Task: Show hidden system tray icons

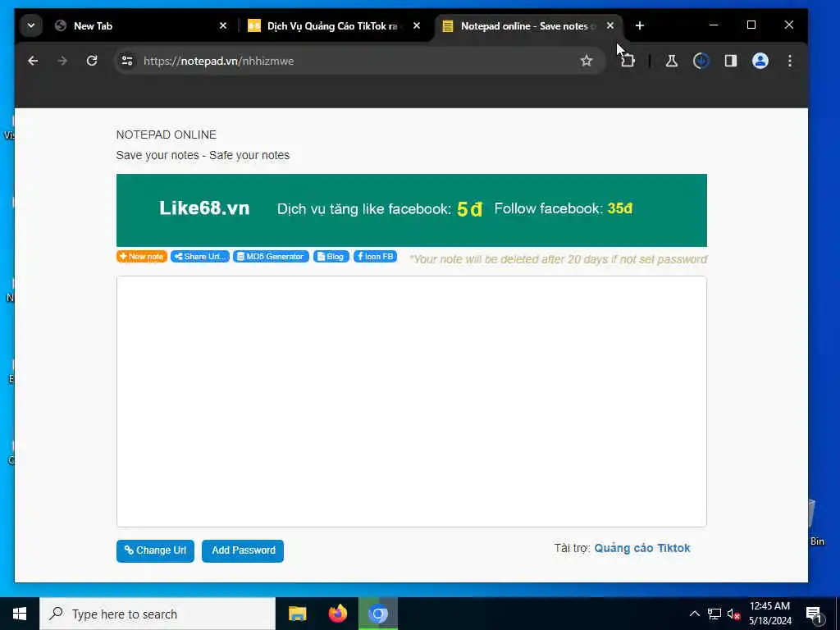Action: click(x=694, y=614)
